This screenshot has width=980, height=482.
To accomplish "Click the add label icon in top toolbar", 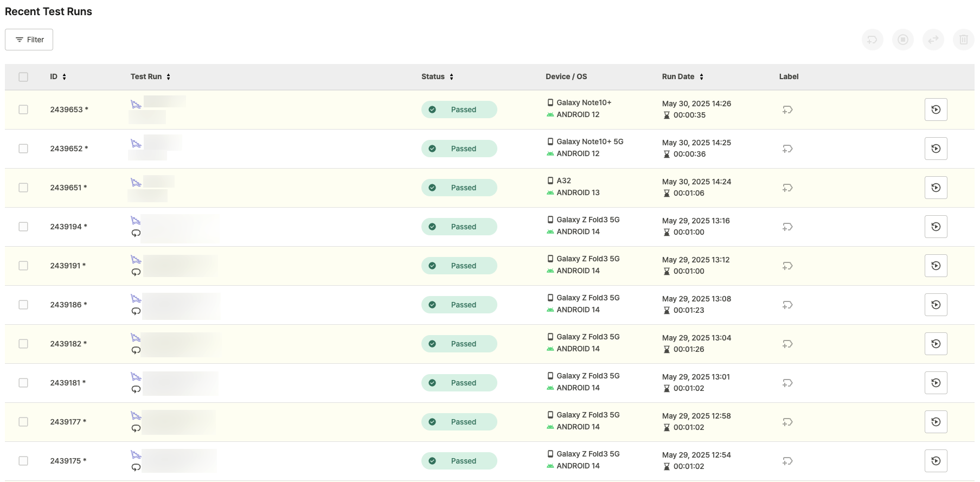I will click(872, 40).
